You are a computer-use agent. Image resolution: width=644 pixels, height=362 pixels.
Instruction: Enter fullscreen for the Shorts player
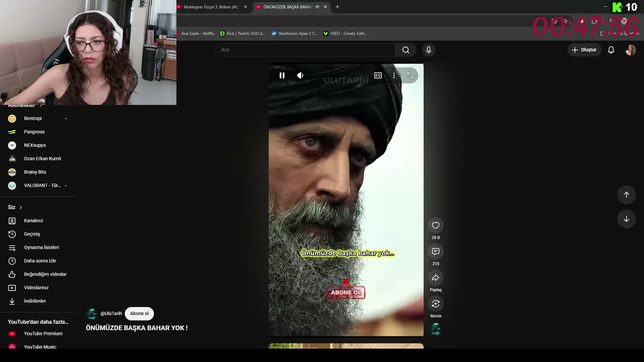pos(410,75)
